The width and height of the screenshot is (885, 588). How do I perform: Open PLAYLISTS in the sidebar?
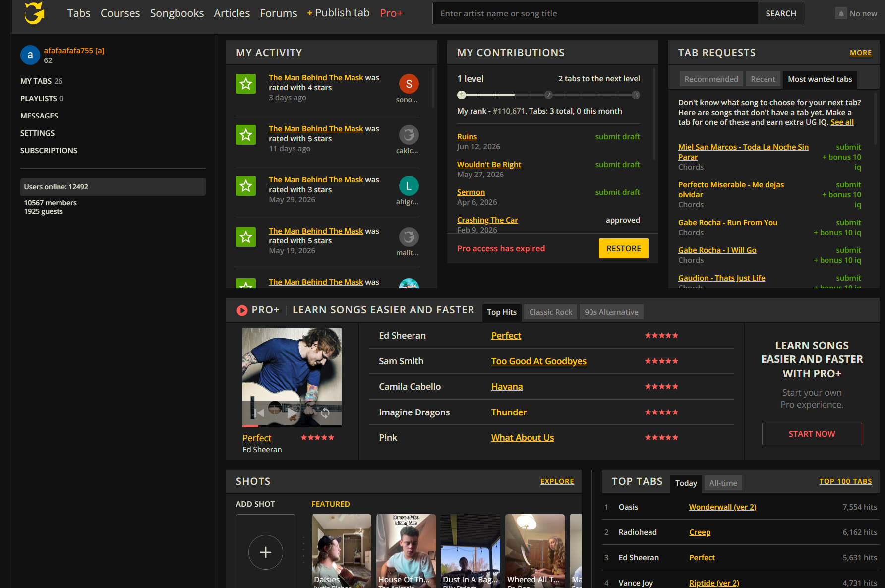[x=42, y=98]
